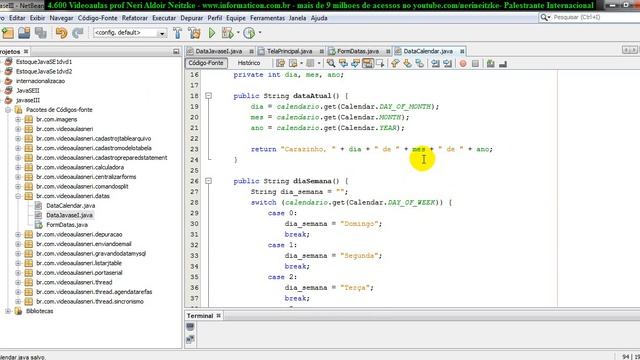This screenshot has height=360, width=640.
Task: Switch to the DataJavaseI.java tab
Action: pyautogui.click(x=219, y=51)
